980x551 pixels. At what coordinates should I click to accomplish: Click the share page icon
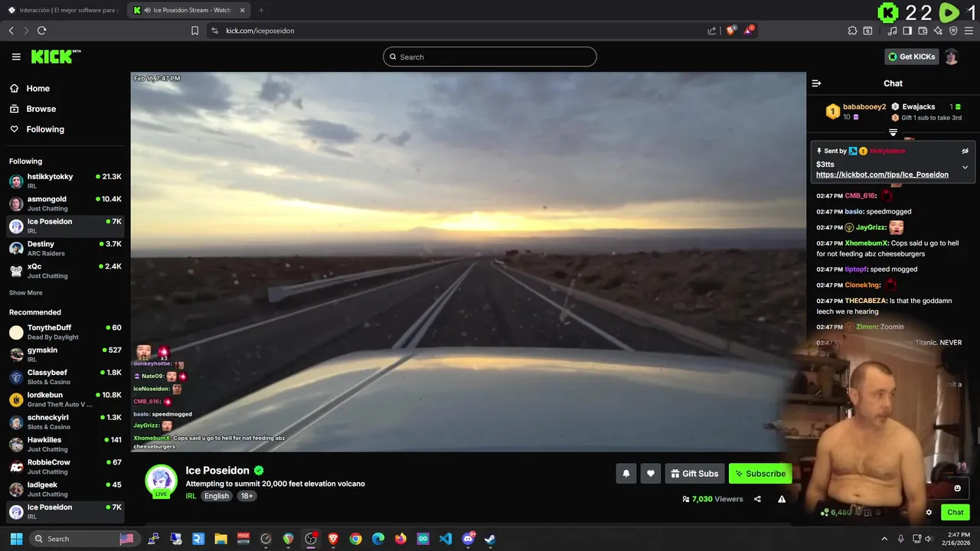point(712,31)
